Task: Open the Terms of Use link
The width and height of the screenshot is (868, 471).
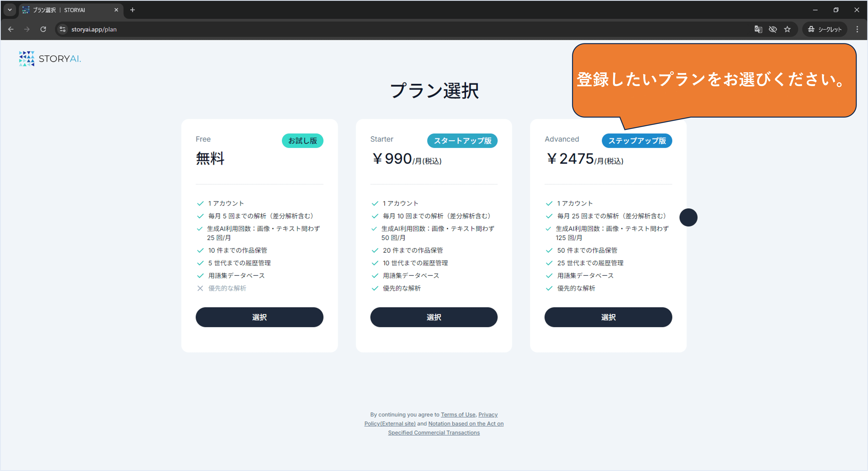Action: (458, 414)
